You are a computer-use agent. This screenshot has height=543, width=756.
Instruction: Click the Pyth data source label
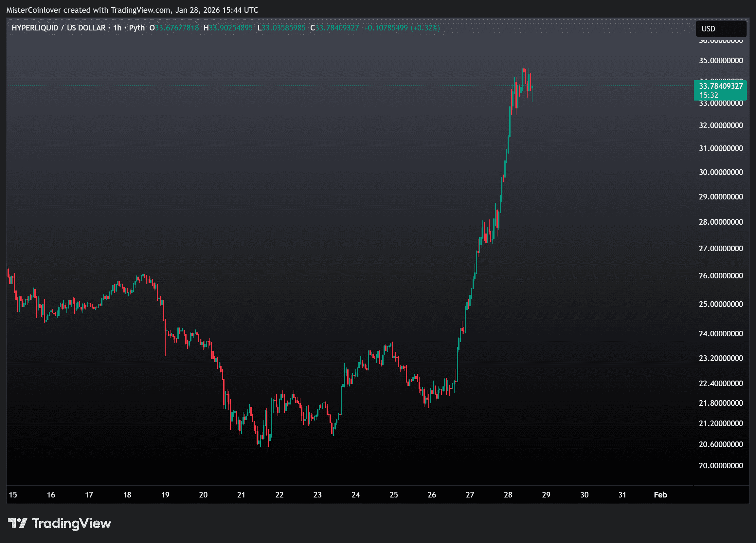pyautogui.click(x=137, y=28)
